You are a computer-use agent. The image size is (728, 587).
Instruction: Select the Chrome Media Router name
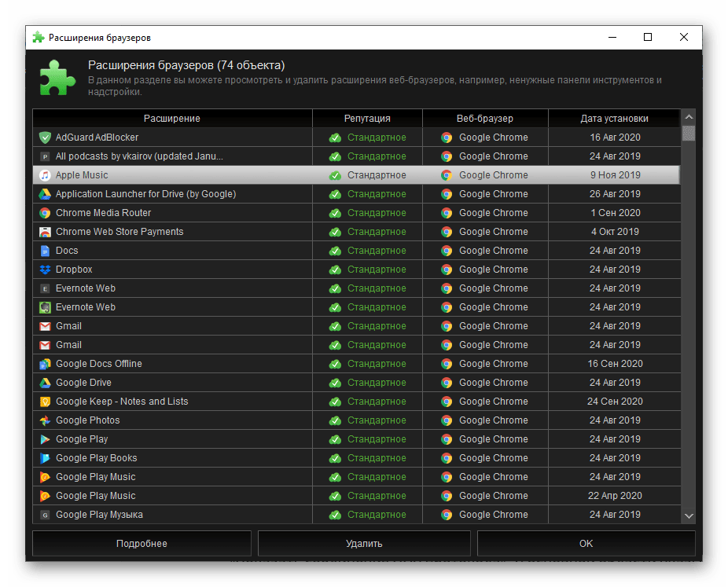(104, 213)
